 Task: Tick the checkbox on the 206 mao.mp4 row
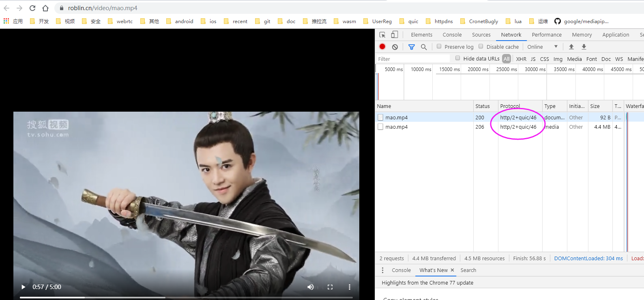[x=380, y=127]
